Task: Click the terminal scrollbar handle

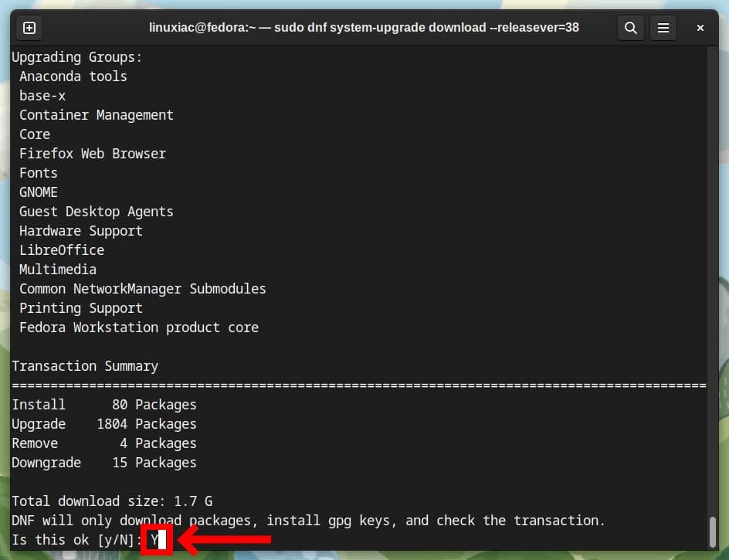Action: point(712,532)
